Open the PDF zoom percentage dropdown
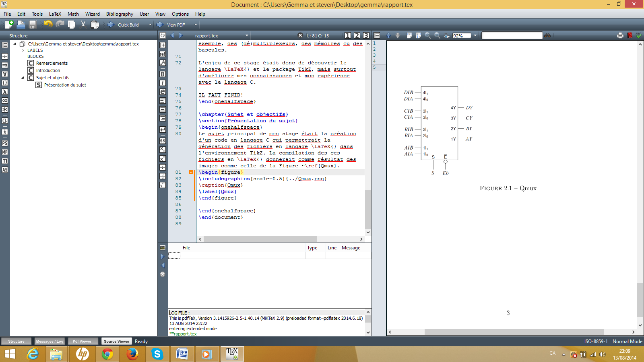644x362 pixels. pyautogui.click(x=475, y=35)
